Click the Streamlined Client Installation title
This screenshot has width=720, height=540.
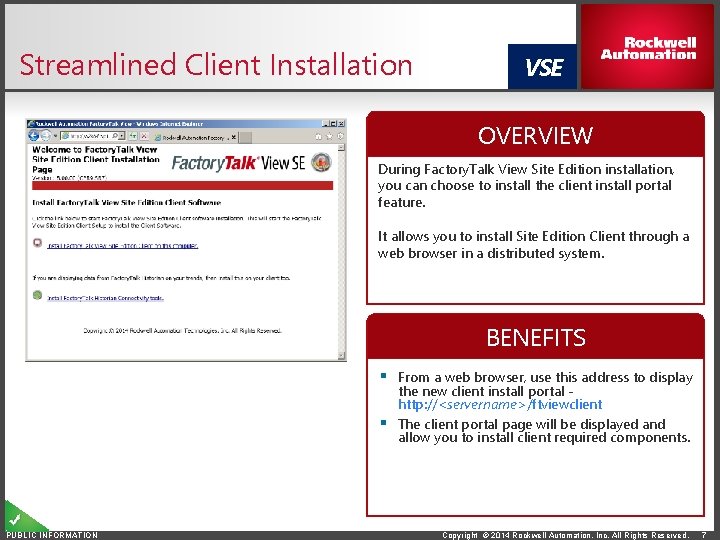coord(216,65)
